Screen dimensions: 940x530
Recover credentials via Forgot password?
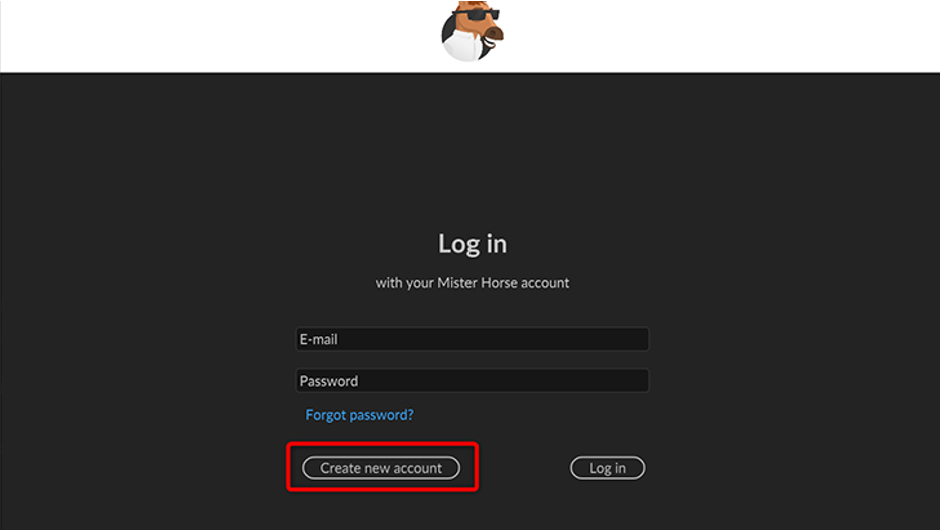point(360,415)
